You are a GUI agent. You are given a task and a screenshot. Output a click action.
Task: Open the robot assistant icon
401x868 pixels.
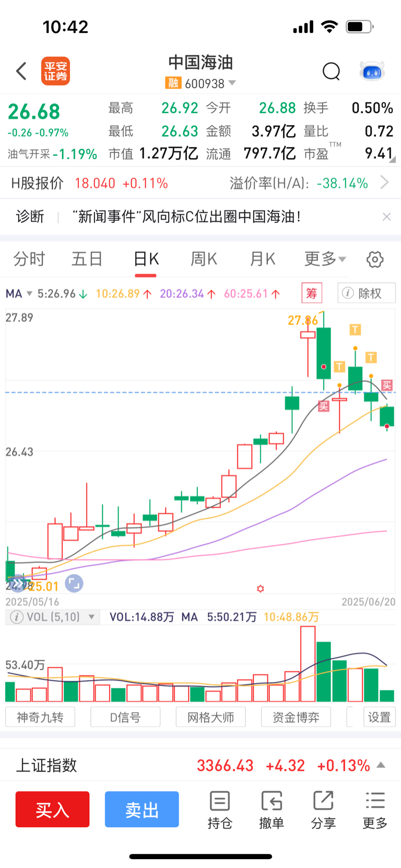click(x=372, y=71)
